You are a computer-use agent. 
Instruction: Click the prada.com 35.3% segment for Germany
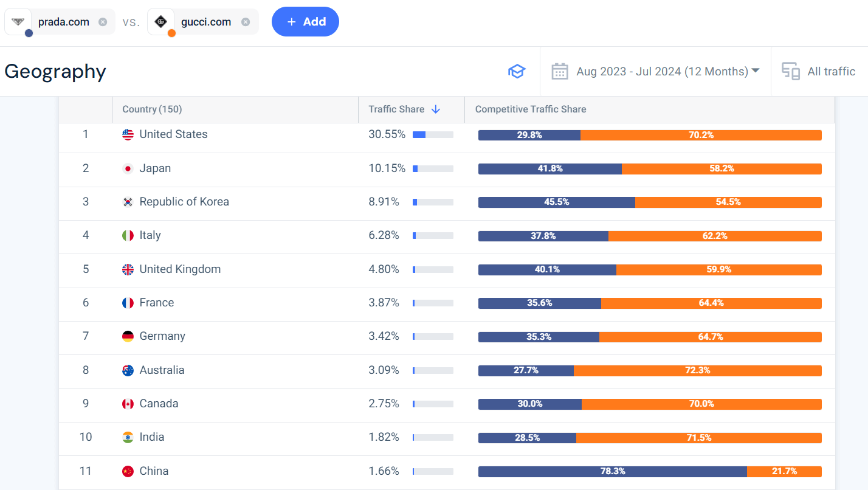539,337
